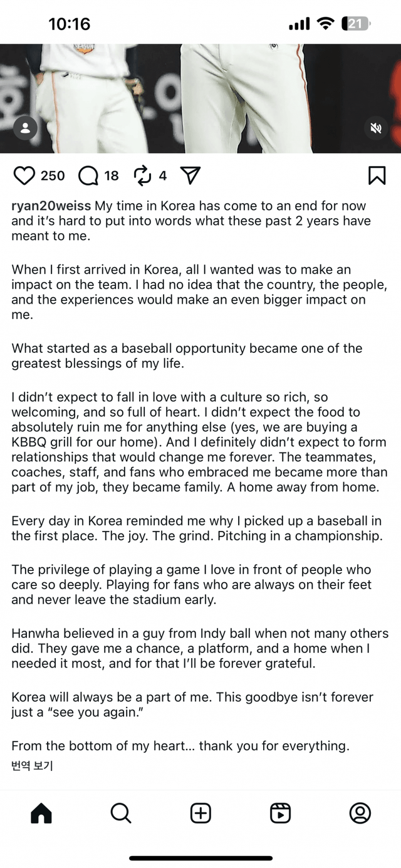This screenshot has width=401, height=868.
Task: Tap the repost arrows icon
Action: [x=143, y=176]
